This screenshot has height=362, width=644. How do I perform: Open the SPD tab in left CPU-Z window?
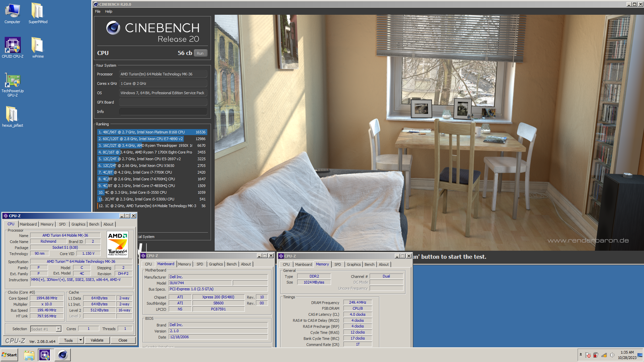(x=62, y=224)
